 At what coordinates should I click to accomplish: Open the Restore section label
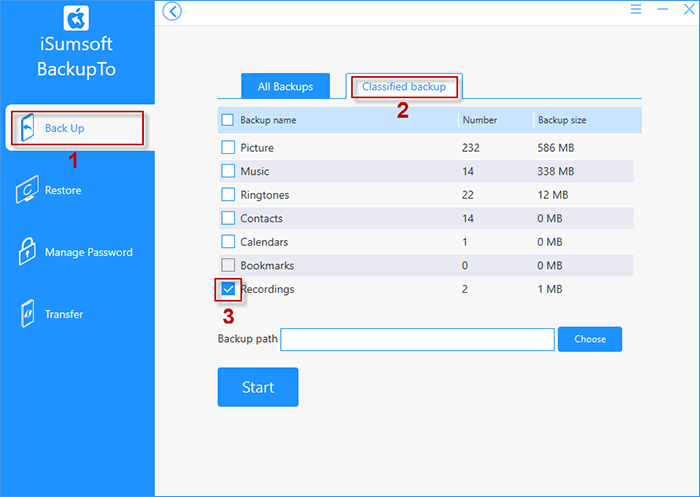pos(63,190)
